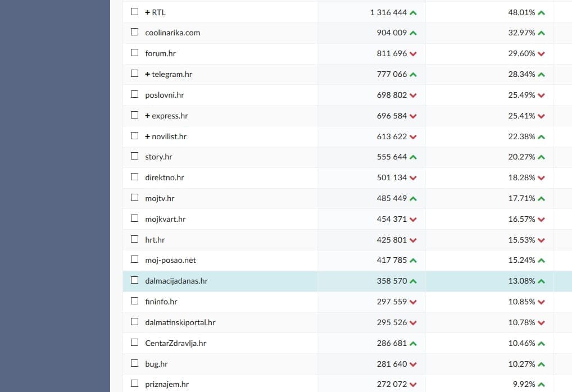Tick the checkbox for coolinarika.com

134,32
